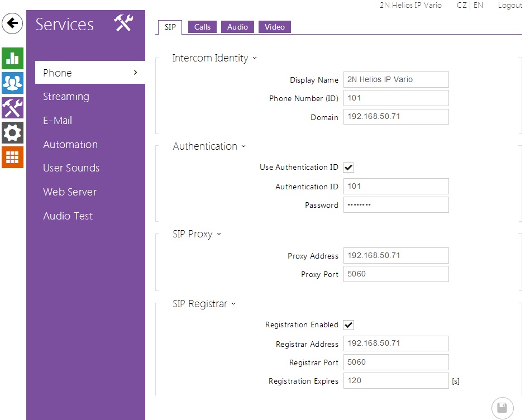
Task: Click the save floppy disk icon
Action: pos(502,408)
